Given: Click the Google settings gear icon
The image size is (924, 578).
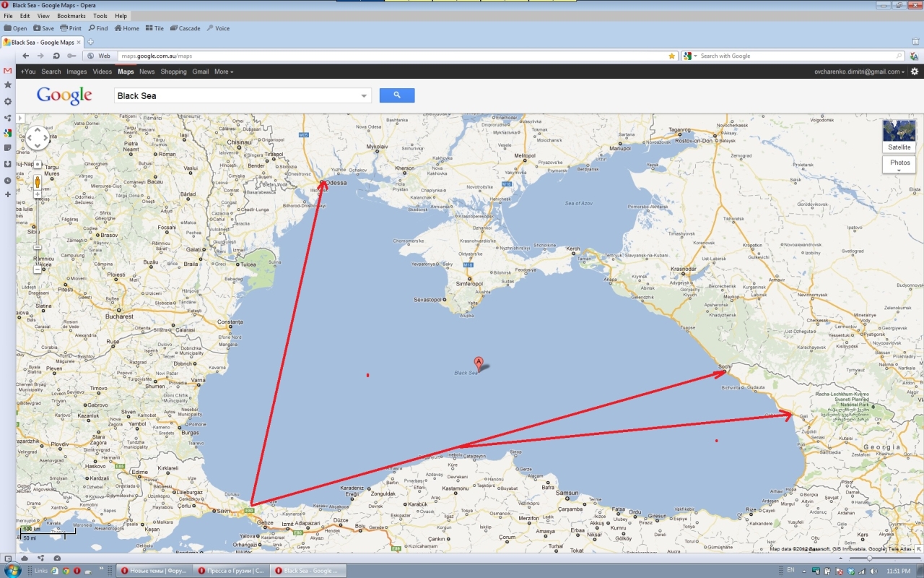Looking at the screenshot, I should coord(915,72).
